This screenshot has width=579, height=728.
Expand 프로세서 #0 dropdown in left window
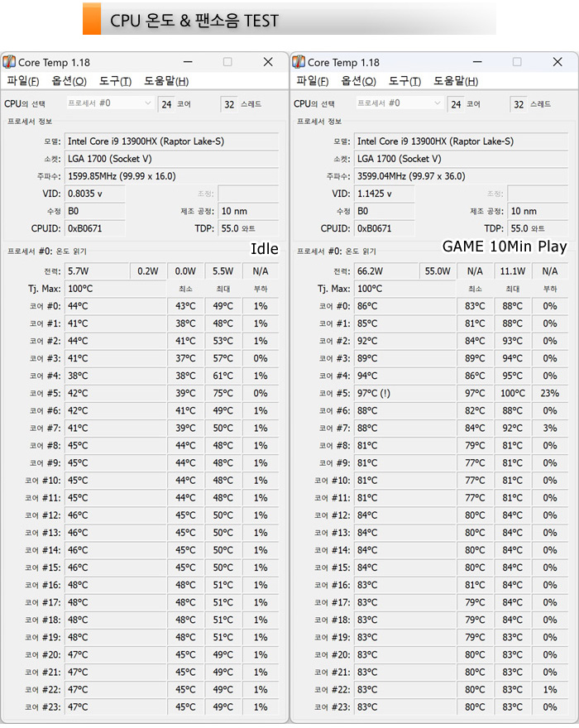[148, 103]
